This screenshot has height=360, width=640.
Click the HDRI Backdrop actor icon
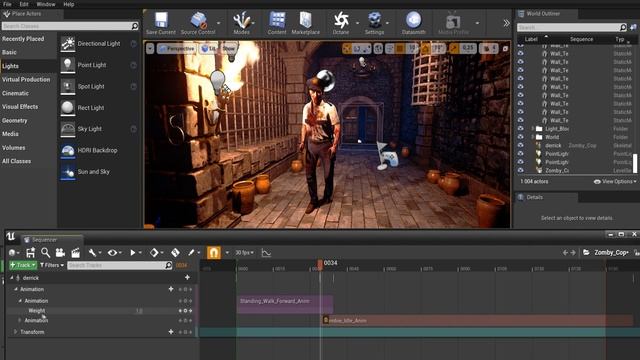[68, 150]
